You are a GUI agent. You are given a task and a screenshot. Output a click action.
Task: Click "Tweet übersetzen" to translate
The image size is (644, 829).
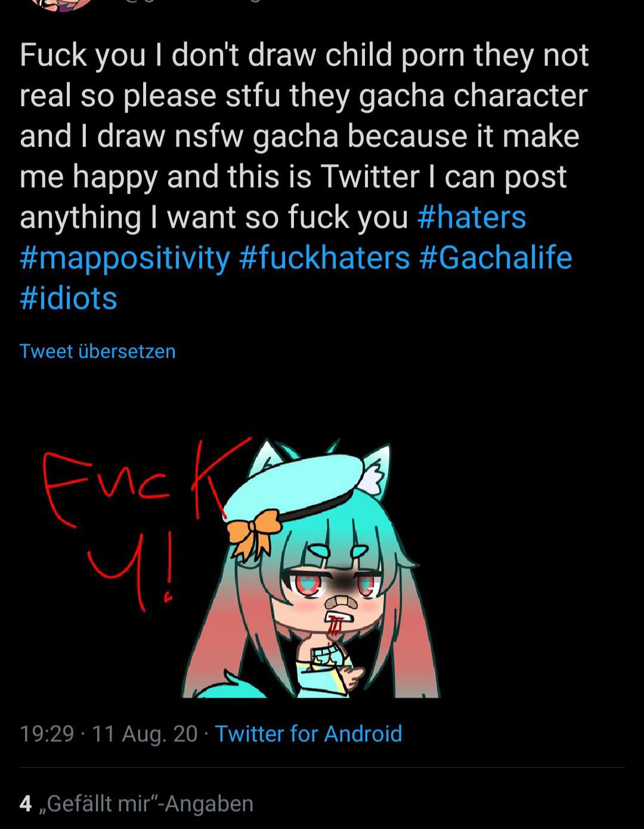pyautogui.click(x=97, y=351)
